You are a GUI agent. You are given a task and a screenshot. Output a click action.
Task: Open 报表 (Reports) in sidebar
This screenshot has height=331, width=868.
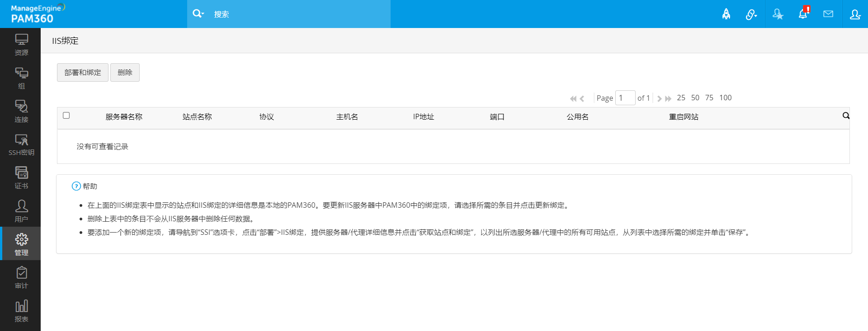21,311
